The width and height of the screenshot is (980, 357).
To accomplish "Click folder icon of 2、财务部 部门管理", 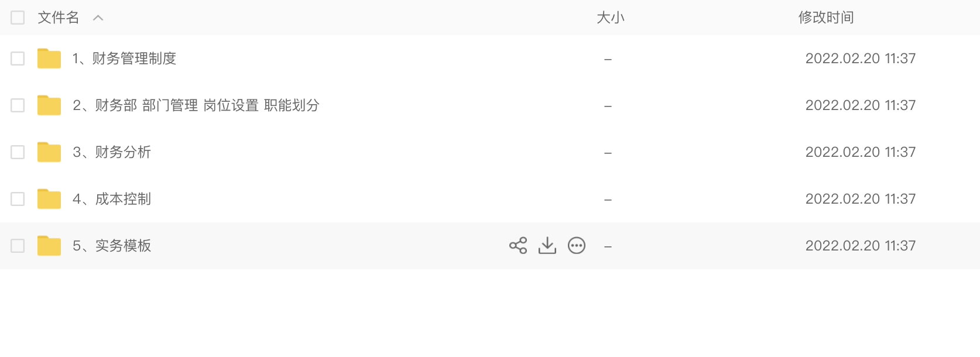I will click(49, 105).
